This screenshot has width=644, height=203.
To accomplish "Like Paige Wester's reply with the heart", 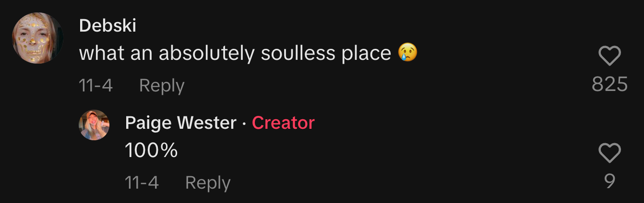I will tap(609, 154).
